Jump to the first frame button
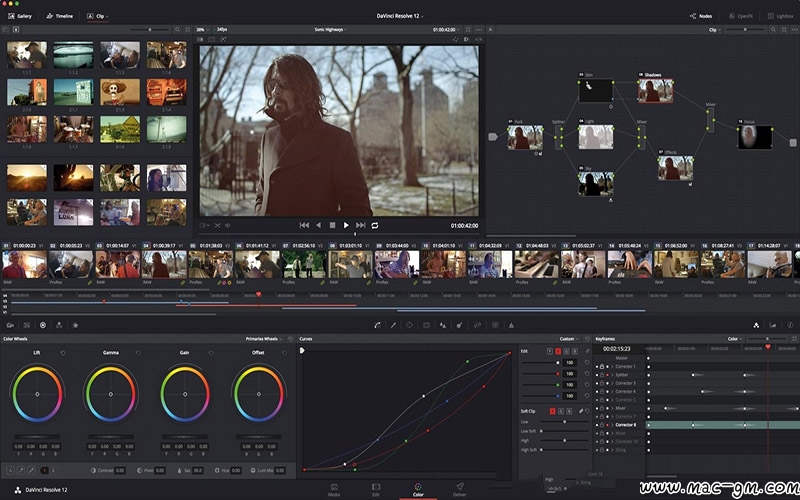 pyautogui.click(x=304, y=225)
